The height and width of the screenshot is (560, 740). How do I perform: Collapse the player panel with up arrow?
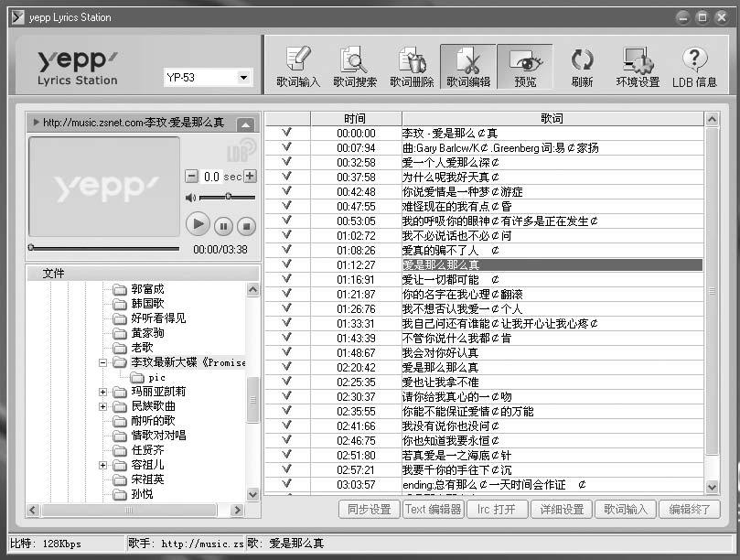pyautogui.click(x=245, y=125)
